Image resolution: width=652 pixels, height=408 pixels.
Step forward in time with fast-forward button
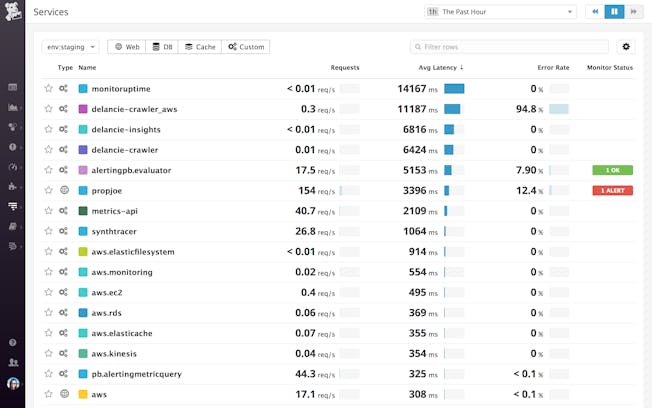coord(634,12)
